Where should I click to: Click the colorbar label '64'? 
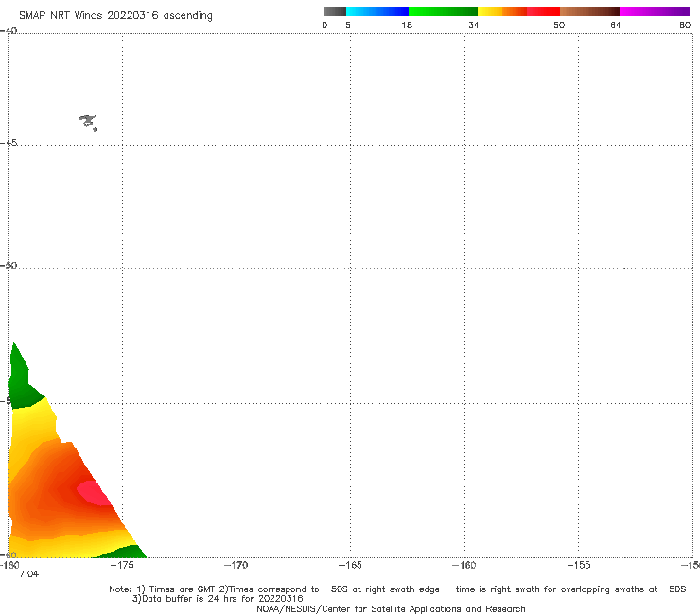pos(616,26)
